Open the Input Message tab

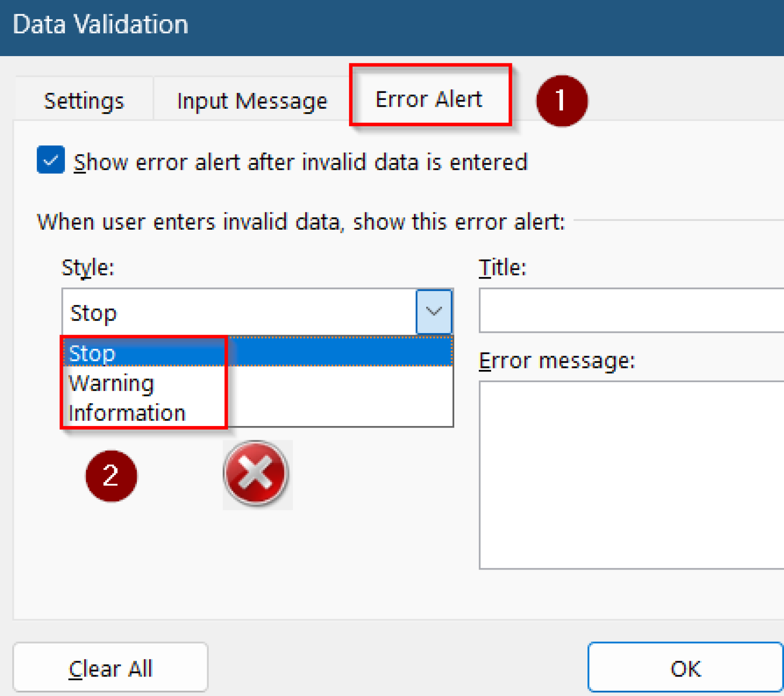pyautogui.click(x=252, y=100)
